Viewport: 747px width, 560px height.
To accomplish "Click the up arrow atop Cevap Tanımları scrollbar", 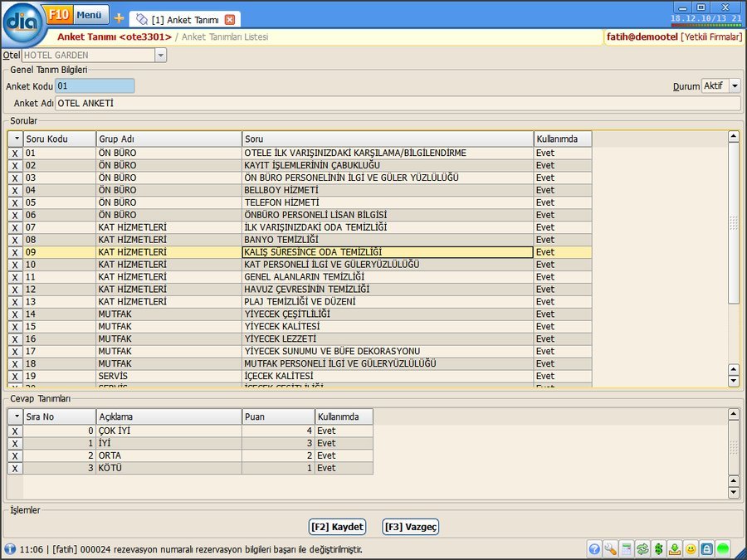I will coord(734,414).
